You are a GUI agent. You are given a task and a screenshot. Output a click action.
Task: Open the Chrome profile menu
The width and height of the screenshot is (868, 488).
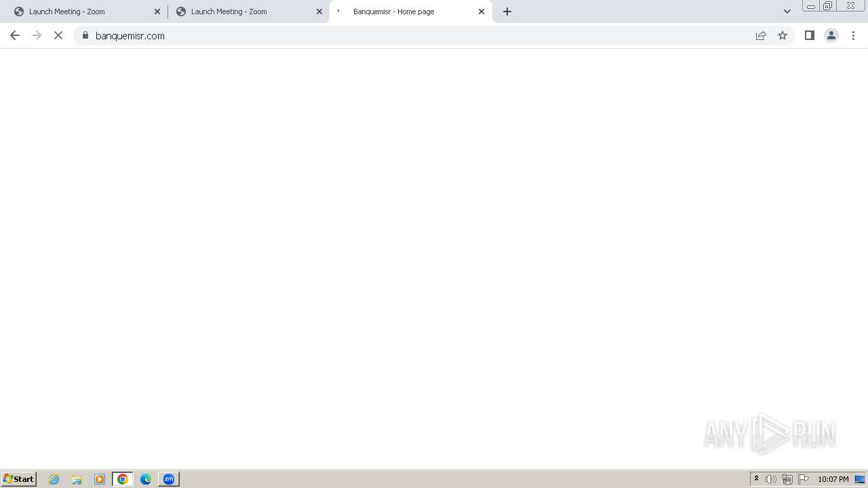point(831,36)
